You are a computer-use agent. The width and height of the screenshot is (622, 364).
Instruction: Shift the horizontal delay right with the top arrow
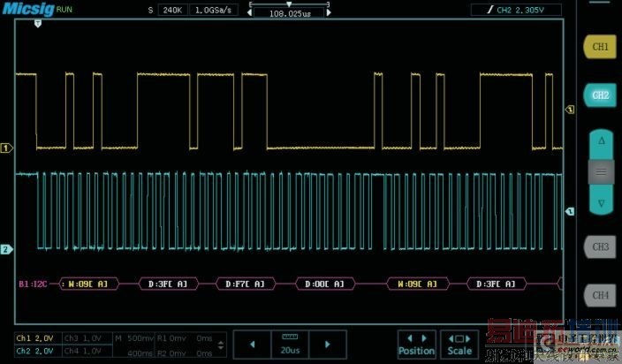click(x=329, y=12)
